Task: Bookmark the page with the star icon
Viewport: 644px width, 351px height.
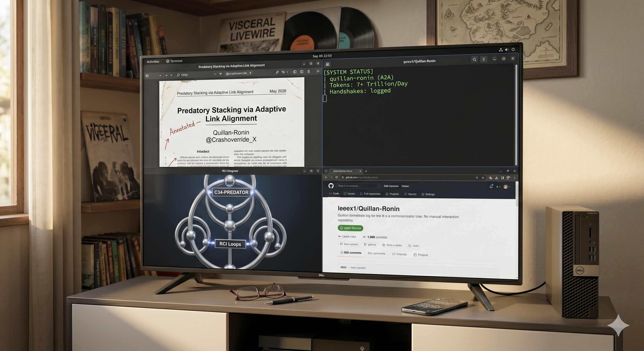Action: pyautogui.click(x=483, y=178)
